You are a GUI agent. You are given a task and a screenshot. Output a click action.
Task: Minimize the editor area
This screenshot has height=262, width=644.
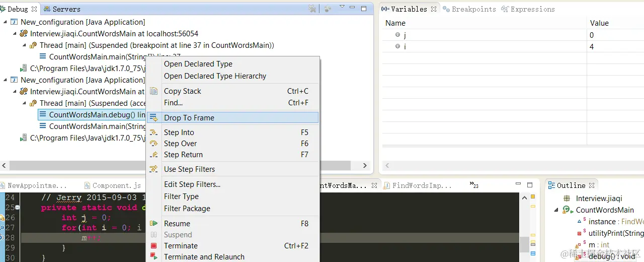(519, 184)
